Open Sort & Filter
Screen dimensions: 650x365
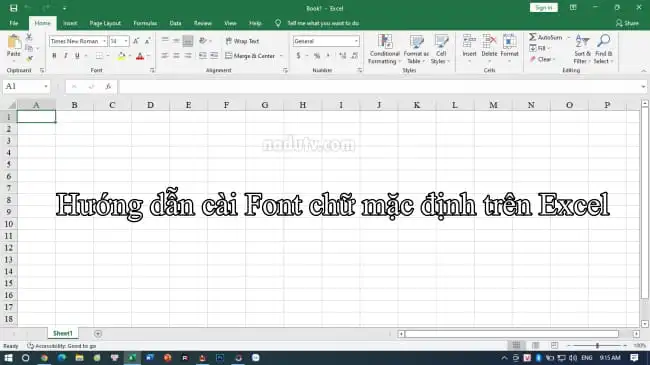582,49
